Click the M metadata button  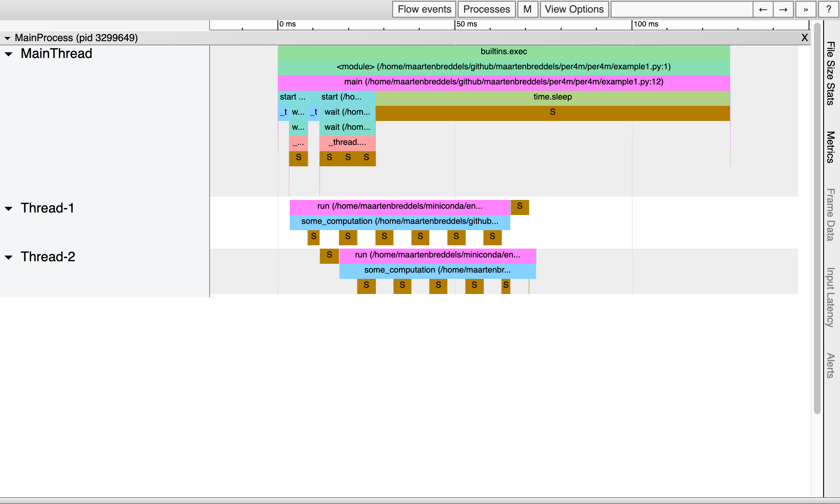coord(528,9)
